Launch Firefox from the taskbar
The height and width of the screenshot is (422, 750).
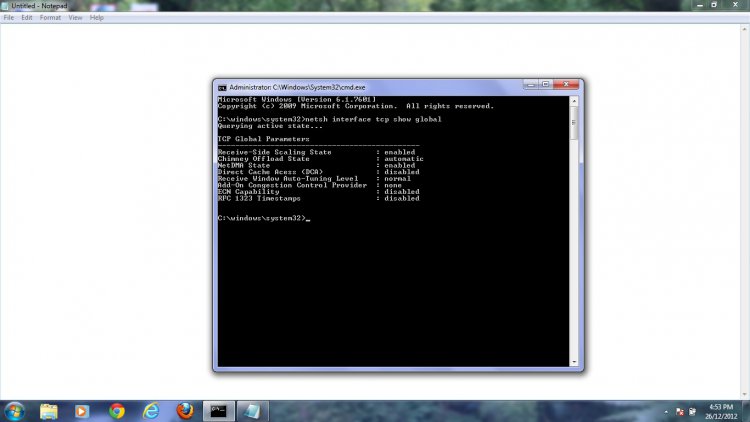(185, 411)
